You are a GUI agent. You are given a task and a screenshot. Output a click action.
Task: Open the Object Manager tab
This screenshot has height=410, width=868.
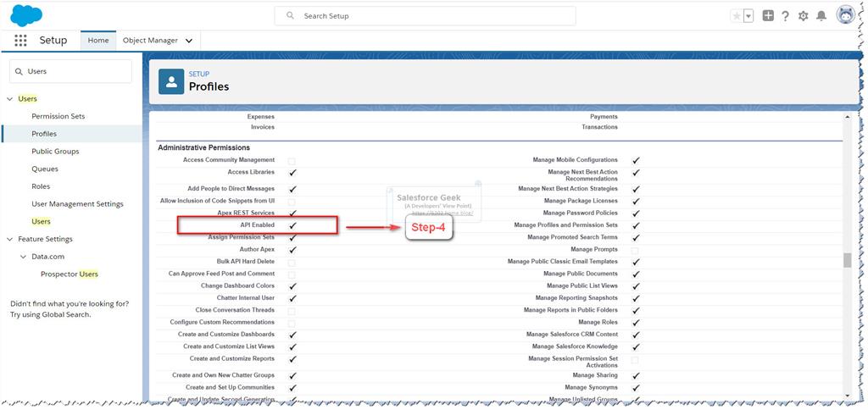[150, 41]
